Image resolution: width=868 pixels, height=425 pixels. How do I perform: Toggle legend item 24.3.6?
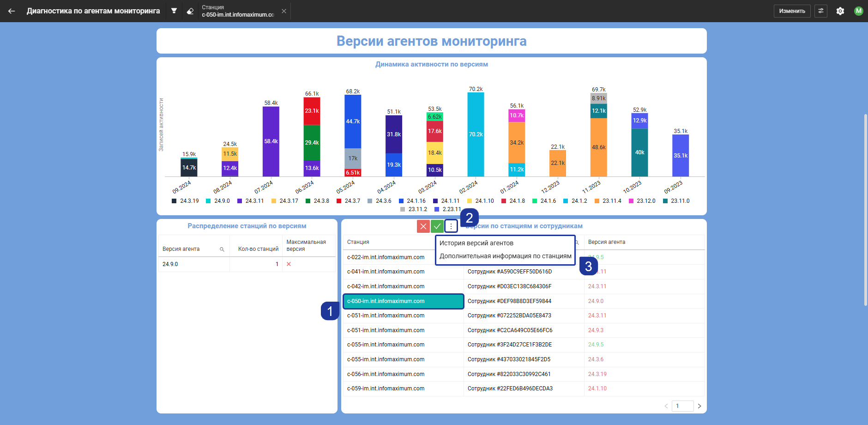379,201
